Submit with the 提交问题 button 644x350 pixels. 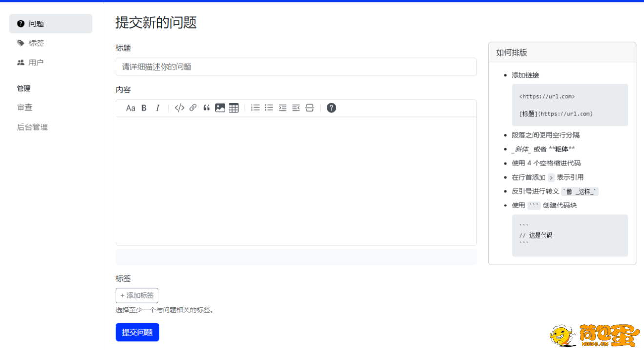tap(137, 332)
